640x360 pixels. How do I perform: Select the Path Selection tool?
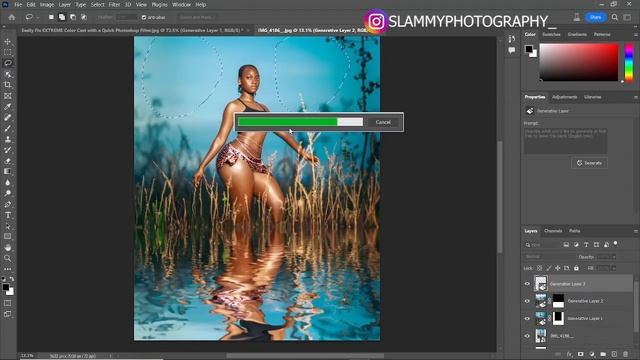pos(8,226)
